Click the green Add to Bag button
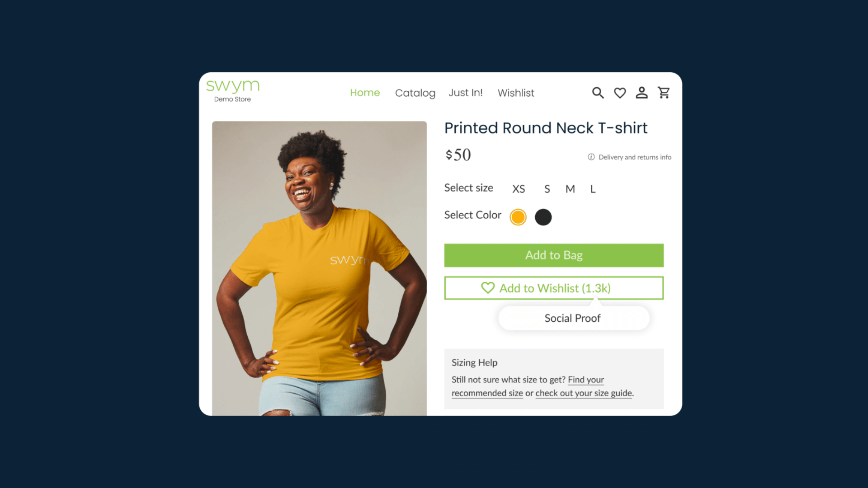This screenshot has height=488, width=868. click(554, 255)
